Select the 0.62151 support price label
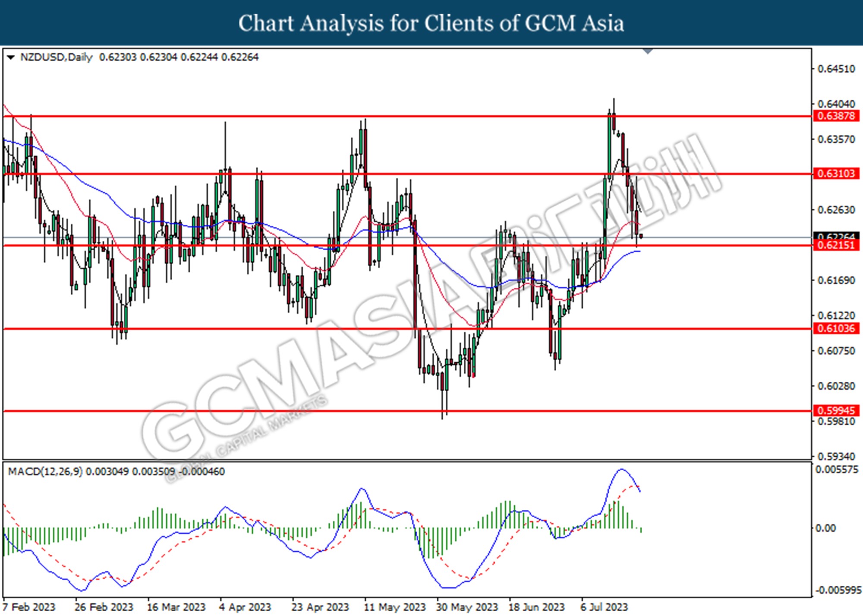 click(x=836, y=245)
